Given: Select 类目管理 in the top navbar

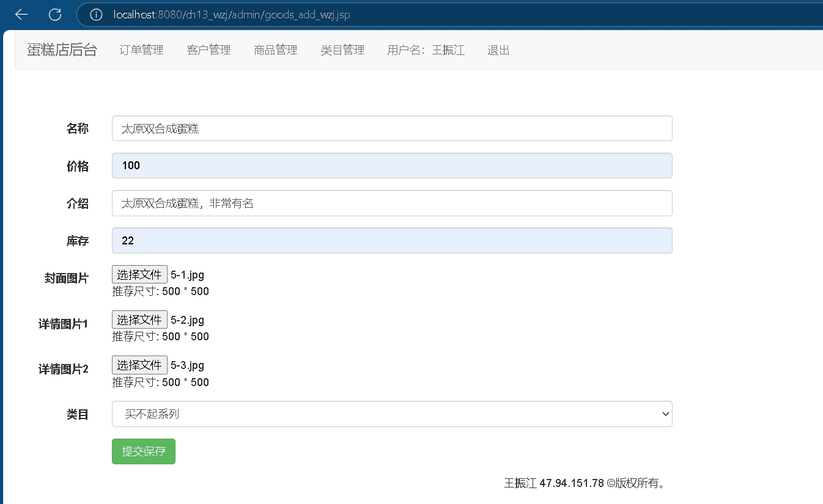Looking at the screenshot, I should pyautogui.click(x=342, y=50).
